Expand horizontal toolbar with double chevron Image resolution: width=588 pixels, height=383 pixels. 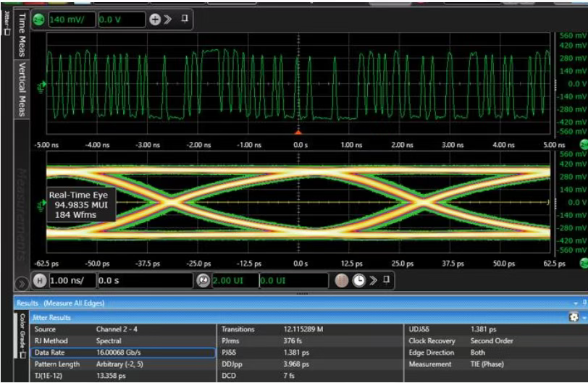374,280
